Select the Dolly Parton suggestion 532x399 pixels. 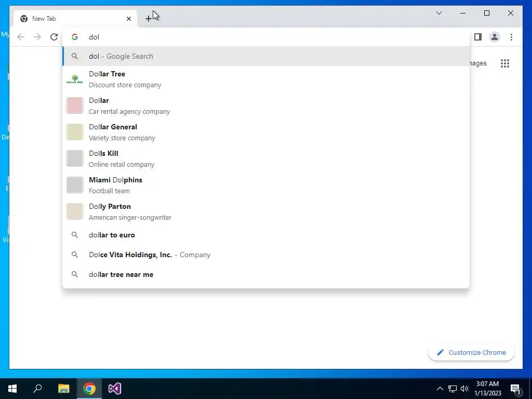click(266, 212)
